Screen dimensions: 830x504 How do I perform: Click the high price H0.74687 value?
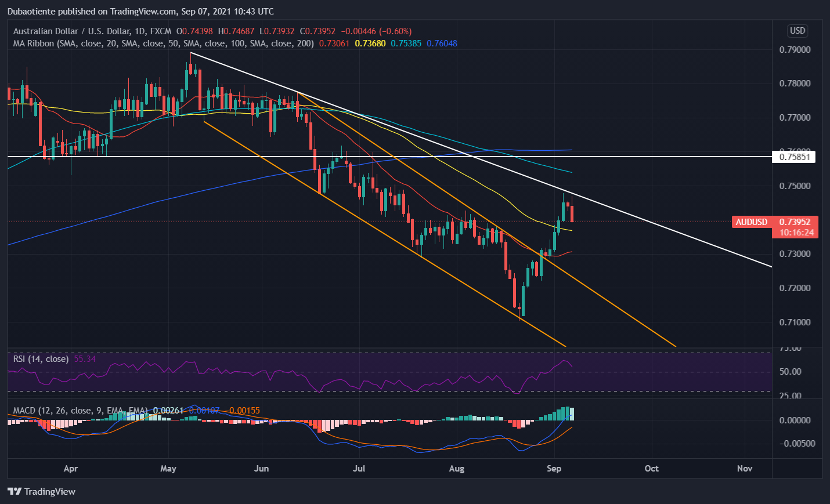click(x=236, y=31)
